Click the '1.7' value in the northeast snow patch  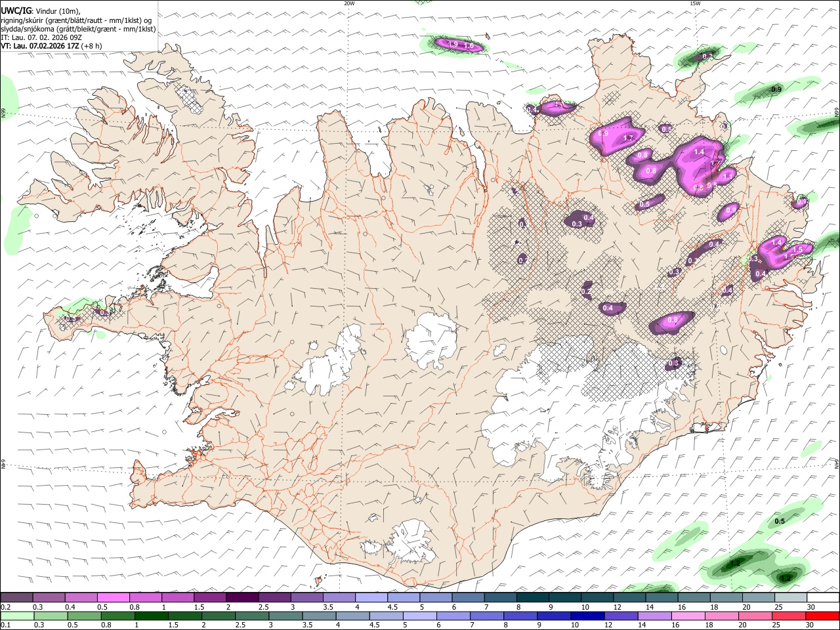628,138
